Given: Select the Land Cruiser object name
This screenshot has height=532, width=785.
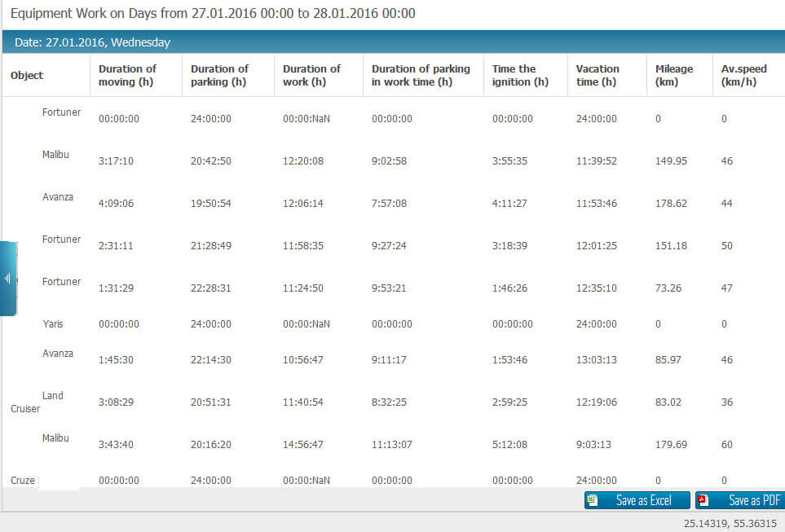Looking at the screenshot, I should (37, 402).
